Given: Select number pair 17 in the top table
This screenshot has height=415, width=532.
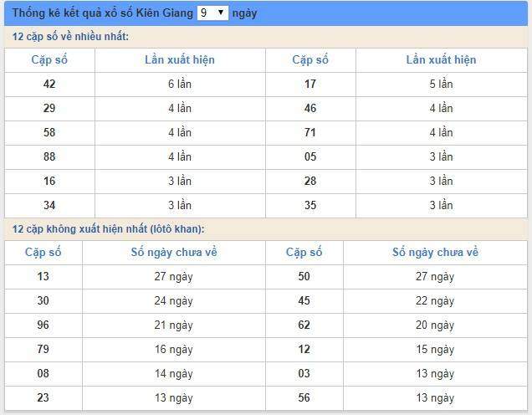Looking at the screenshot, I should tap(310, 84).
